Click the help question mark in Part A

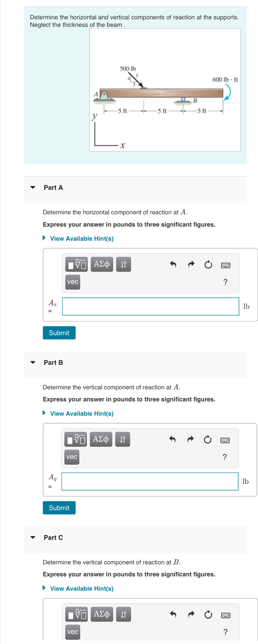225,282
